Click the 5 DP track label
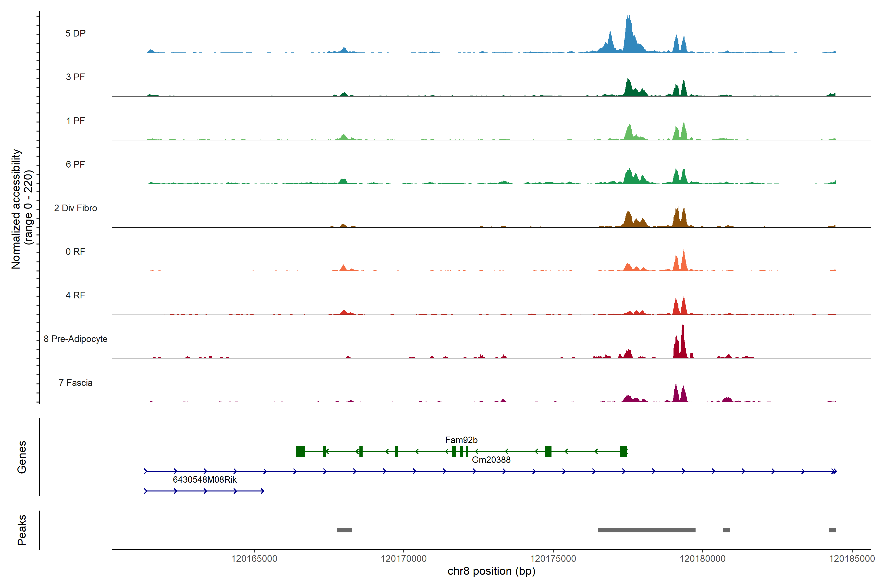 (x=75, y=33)
